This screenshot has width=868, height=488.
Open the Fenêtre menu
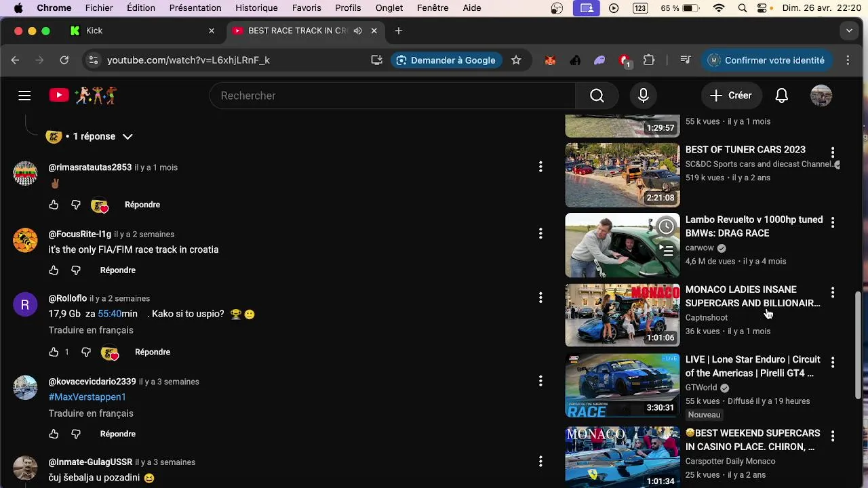pos(433,8)
